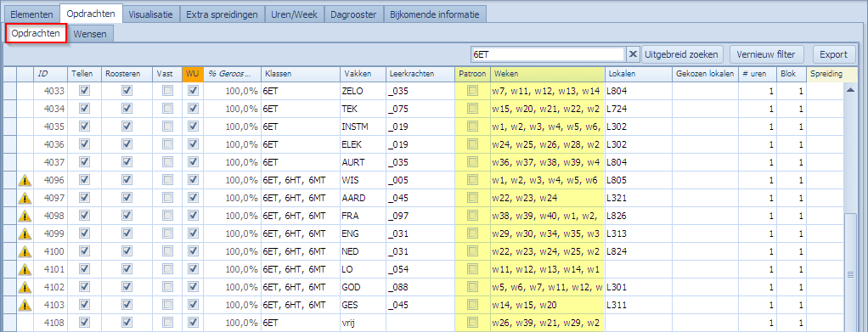Viewport: 868px width, 332px height.
Task: Click the warning icon on row 4098
Action: coord(25,216)
